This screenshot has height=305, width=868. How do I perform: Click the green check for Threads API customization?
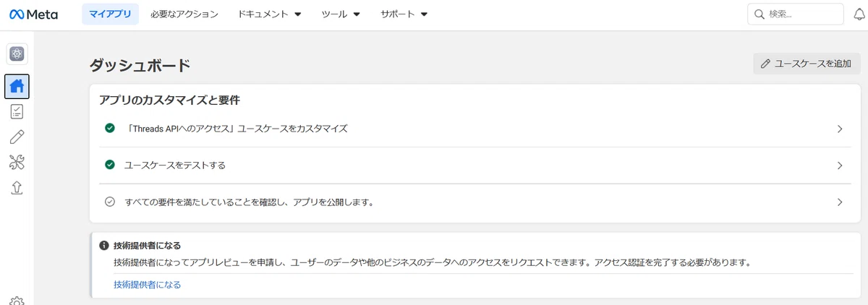110,128
